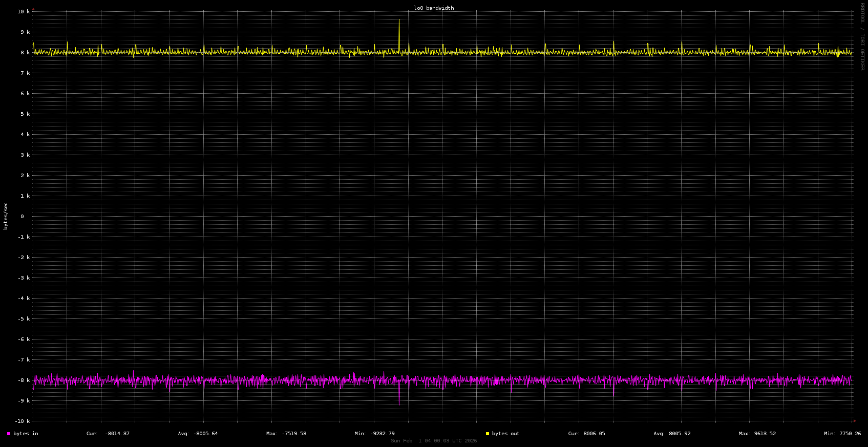868x447 pixels.
Task: Click the yellow 'bytes out' legend swatch
Action: pyautogui.click(x=488, y=434)
